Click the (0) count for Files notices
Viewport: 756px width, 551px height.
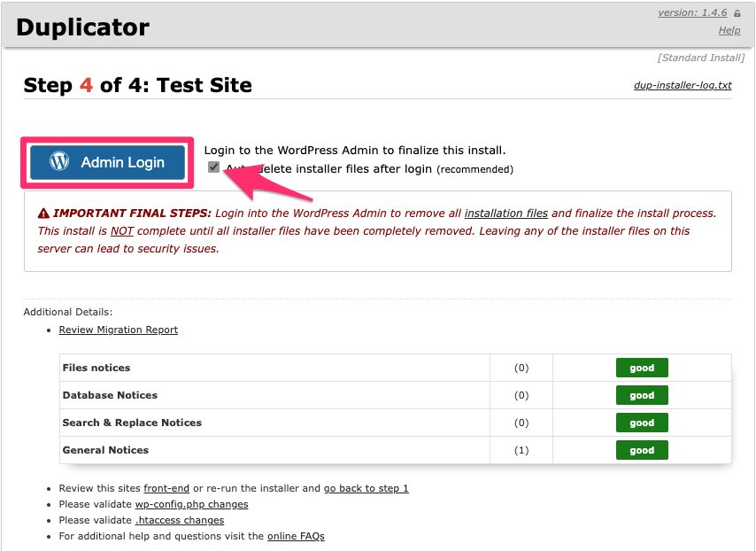(521, 368)
